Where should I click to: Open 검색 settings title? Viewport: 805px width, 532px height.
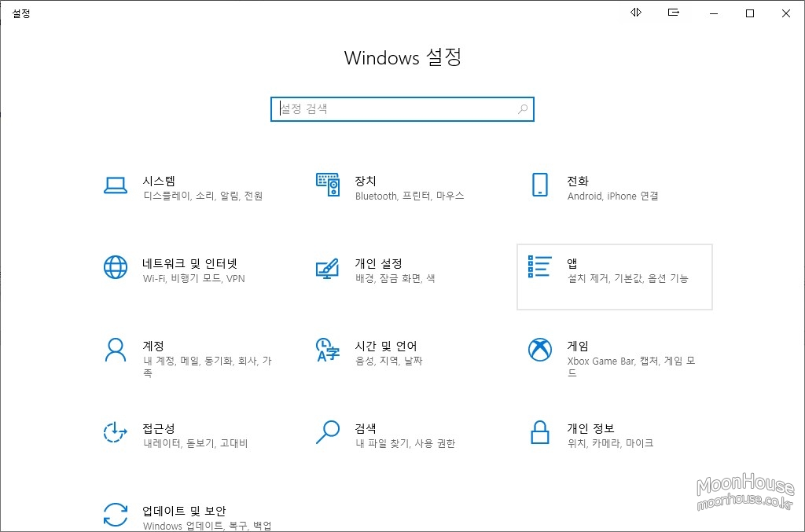point(366,427)
